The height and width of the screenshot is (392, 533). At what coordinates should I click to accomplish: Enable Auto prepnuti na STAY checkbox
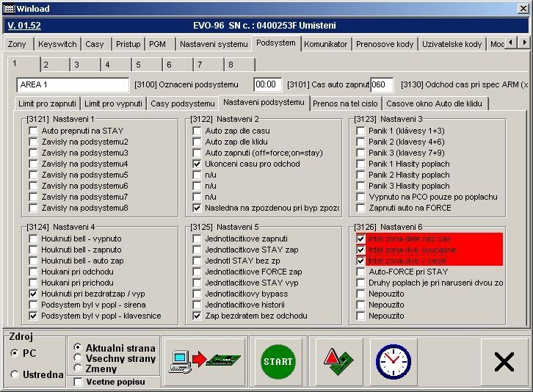[x=33, y=131]
